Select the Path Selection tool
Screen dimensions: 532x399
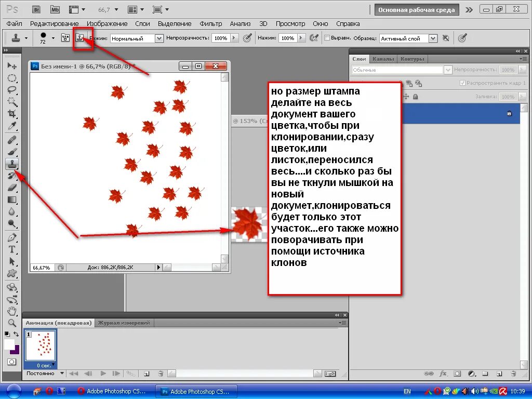pyautogui.click(x=12, y=261)
